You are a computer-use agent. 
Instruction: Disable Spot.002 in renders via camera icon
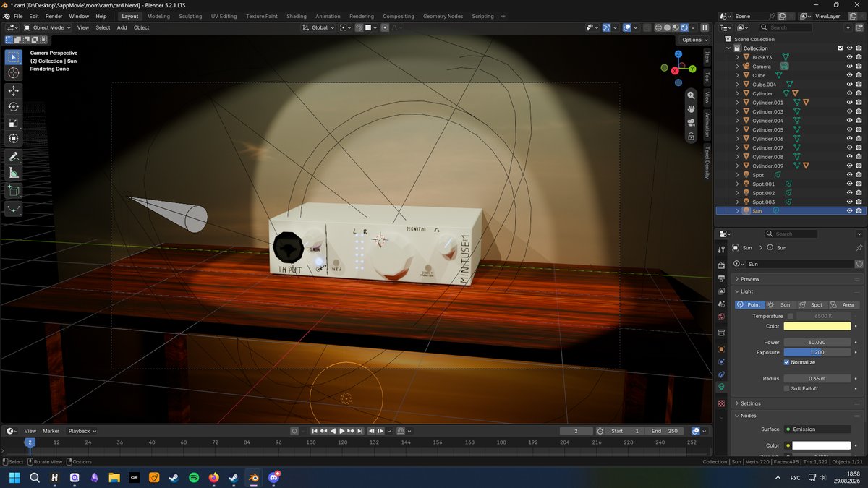[859, 193]
